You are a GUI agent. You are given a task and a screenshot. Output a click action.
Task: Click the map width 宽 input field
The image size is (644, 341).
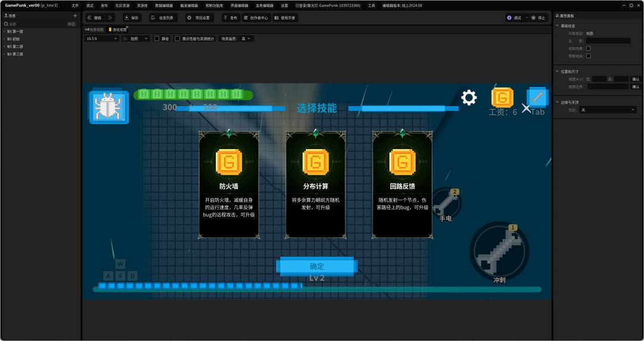click(x=599, y=79)
